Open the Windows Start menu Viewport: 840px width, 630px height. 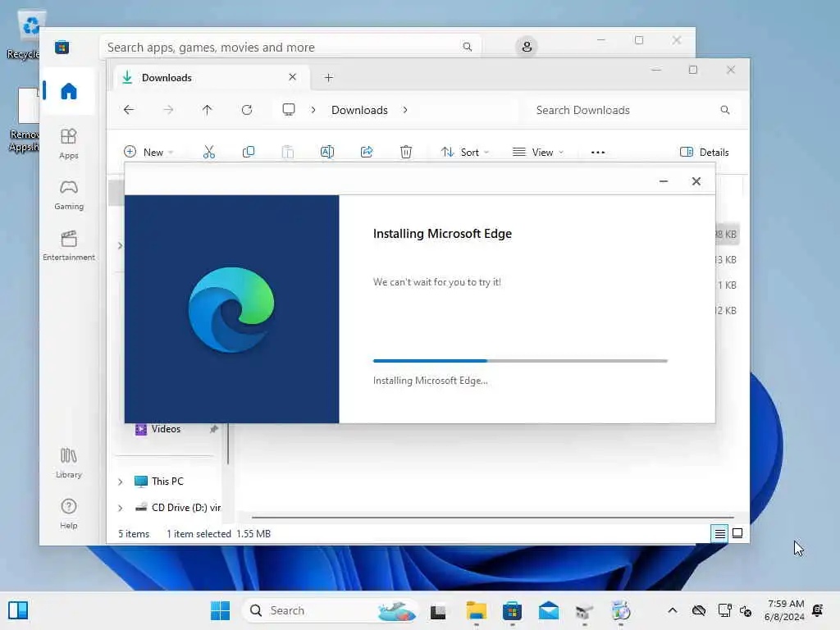(x=220, y=610)
